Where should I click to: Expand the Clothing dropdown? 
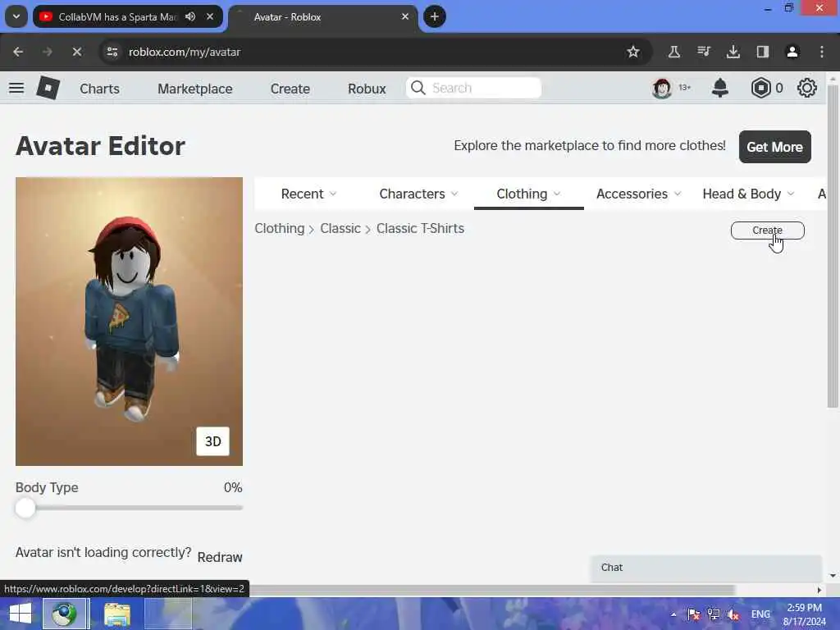tap(529, 194)
